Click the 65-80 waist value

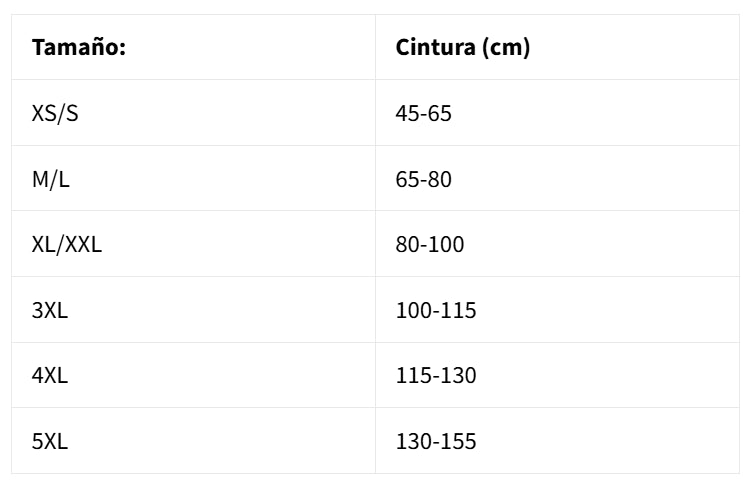424,180
